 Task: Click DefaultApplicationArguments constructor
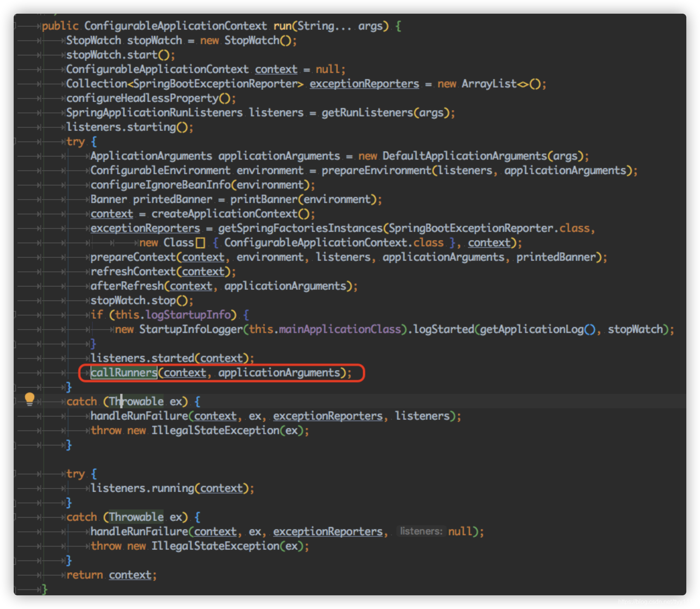pos(465,156)
